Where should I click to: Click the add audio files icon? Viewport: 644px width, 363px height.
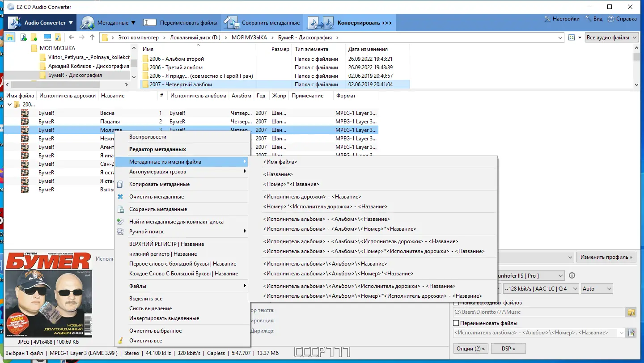[23, 38]
